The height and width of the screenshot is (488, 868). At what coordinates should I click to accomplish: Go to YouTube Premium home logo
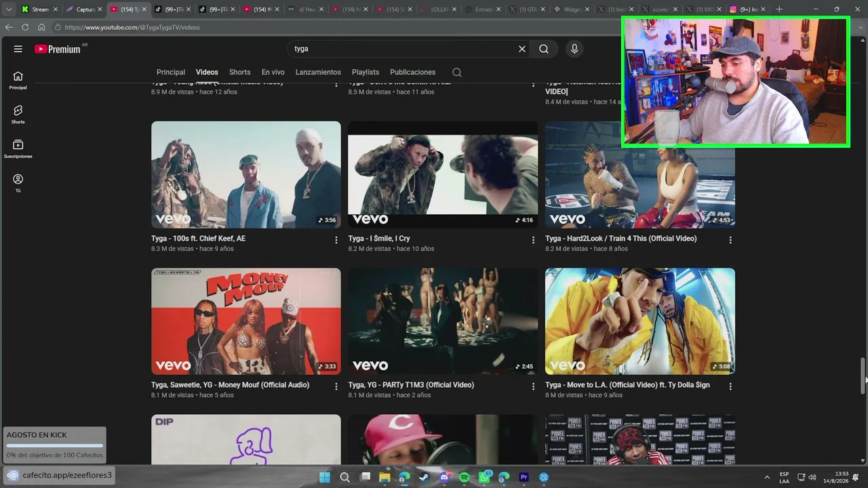(x=58, y=49)
